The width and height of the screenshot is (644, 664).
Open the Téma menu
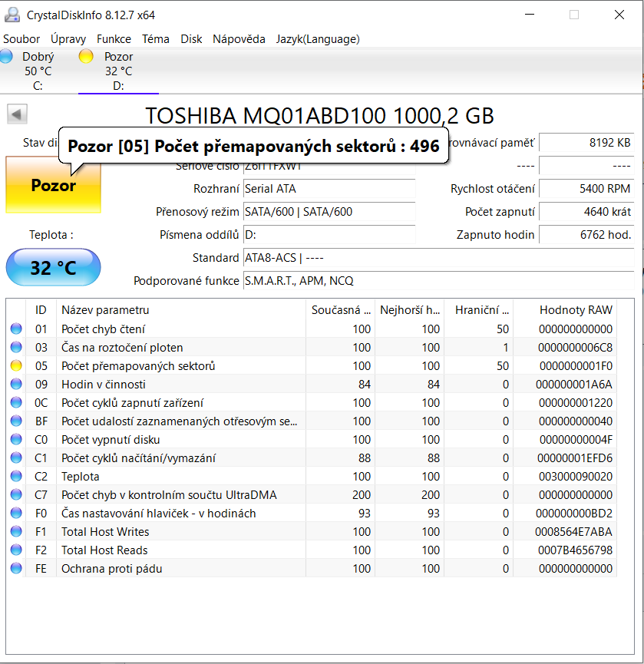156,39
